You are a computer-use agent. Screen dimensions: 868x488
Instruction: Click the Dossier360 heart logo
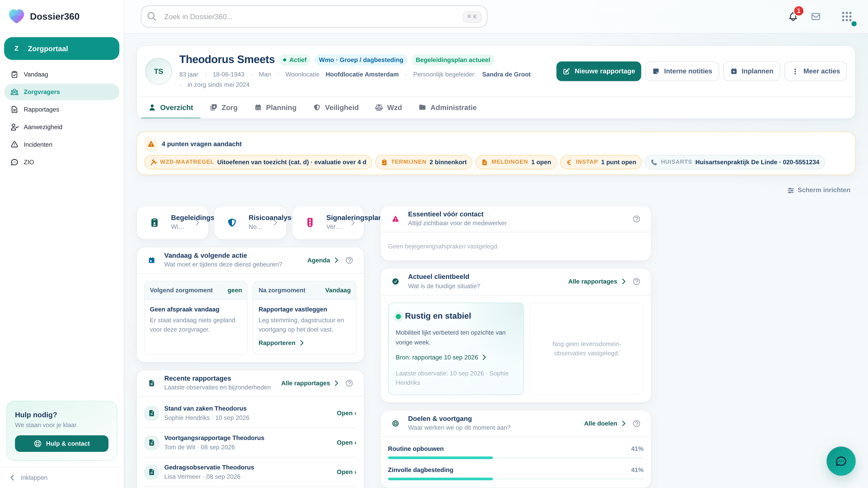[x=17, y=16]
